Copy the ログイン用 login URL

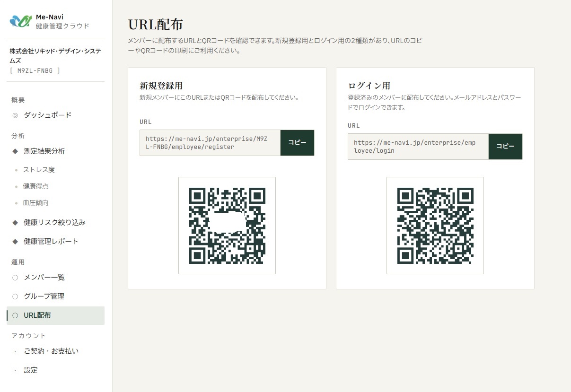click(505, 147)
